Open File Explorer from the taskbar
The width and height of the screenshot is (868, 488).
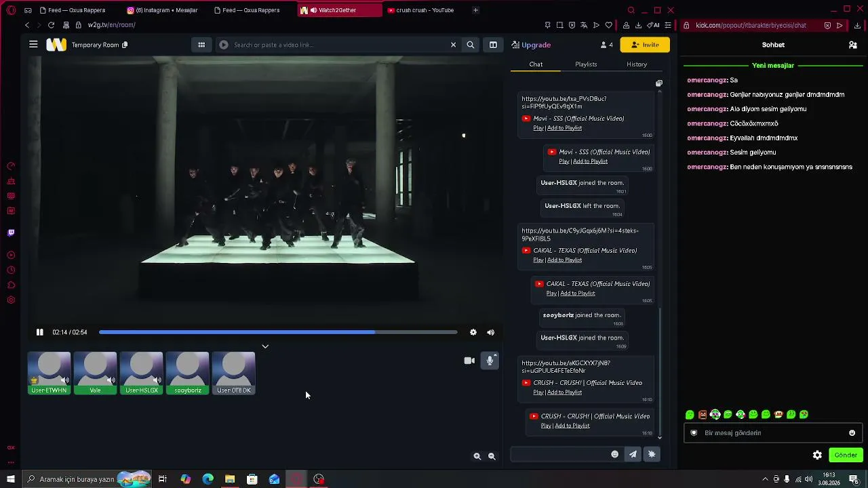[x=230, y=479]
